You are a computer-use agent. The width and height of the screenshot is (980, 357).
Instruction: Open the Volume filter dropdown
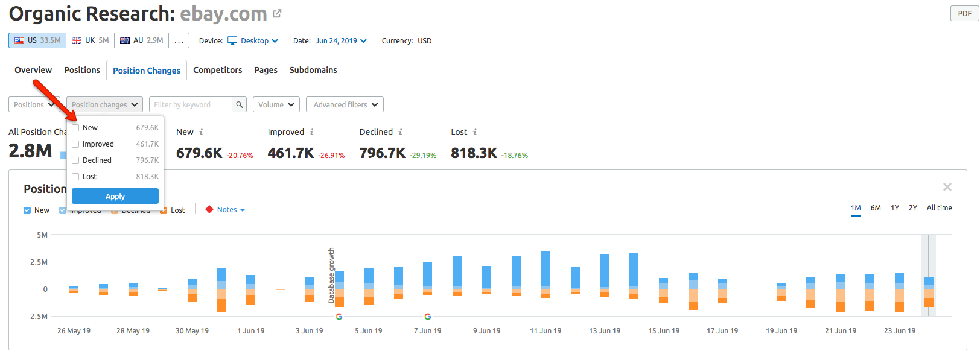(x=276, y=104)
